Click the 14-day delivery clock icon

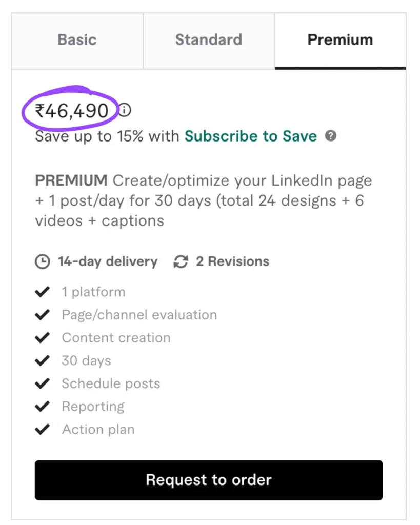point(43,262)
